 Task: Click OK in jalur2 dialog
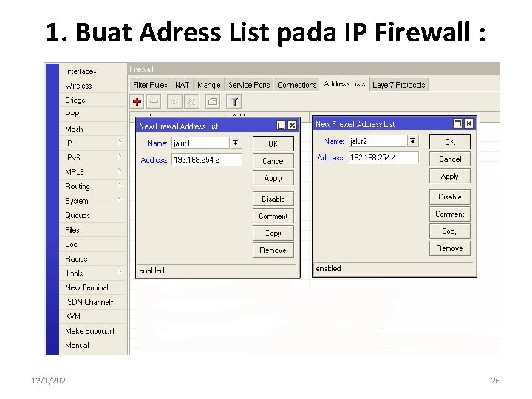click(450, 142)
